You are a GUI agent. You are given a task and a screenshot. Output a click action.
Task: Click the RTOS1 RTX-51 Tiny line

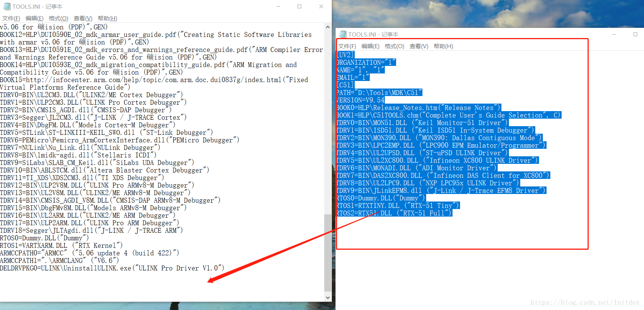pyautogui.click(x=398, y=206)
